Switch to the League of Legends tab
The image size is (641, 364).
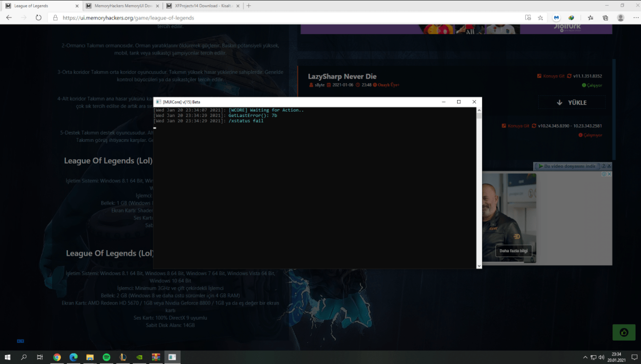[x=41, y=6]
